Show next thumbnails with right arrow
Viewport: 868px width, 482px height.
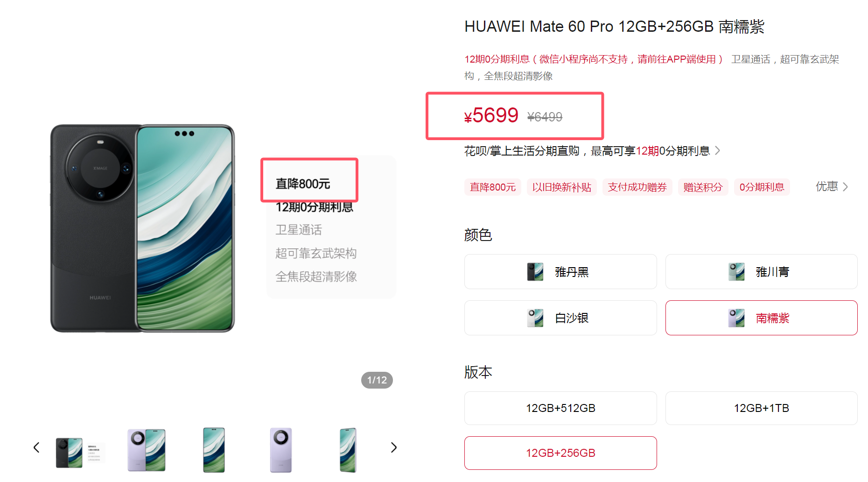point(394,447)
